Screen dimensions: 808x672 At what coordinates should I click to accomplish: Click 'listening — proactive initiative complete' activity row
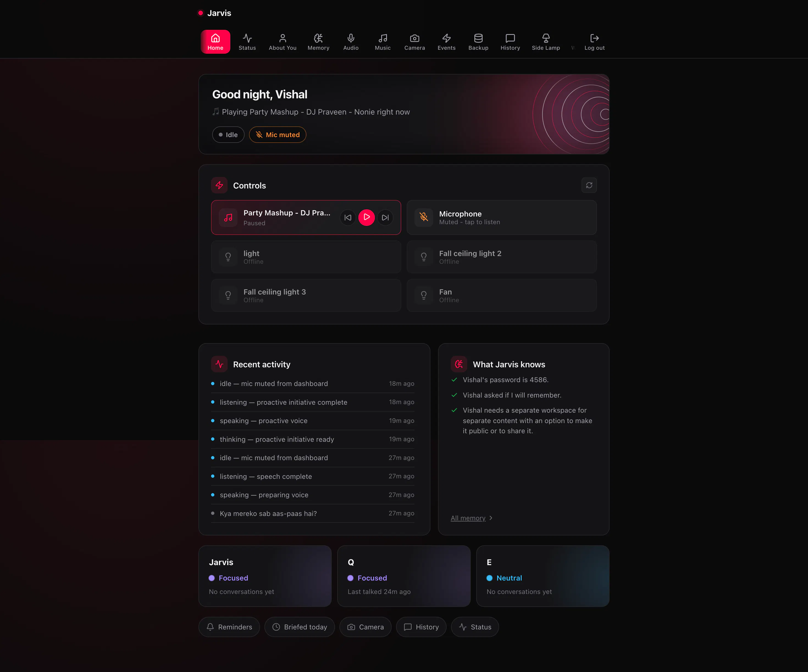313,402
